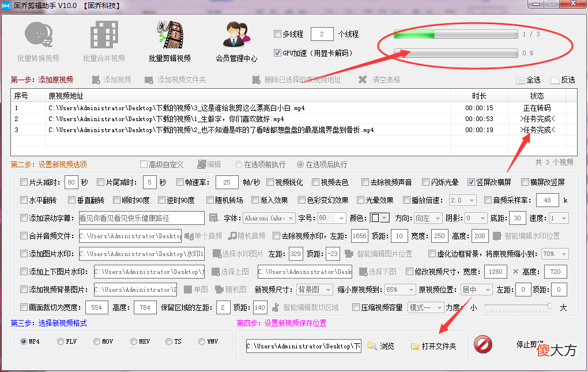Open 批量转换视频 module icon

pos(39,35)
